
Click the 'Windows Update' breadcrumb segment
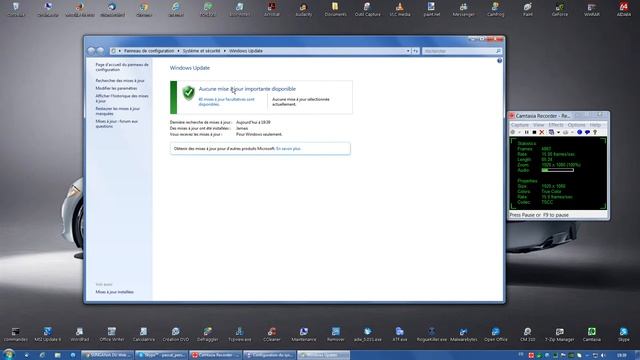[x=246, y=51]
